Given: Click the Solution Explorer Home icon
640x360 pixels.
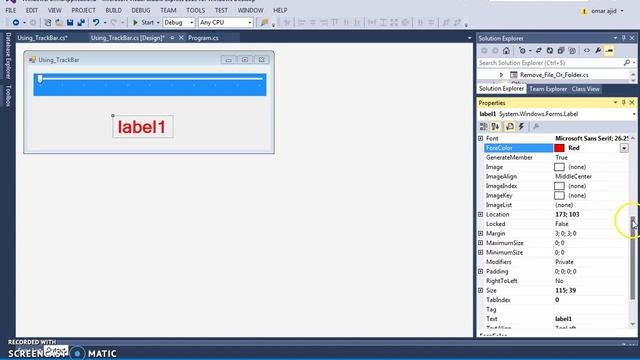Looking at the screenshot, I should click(506, 51).
